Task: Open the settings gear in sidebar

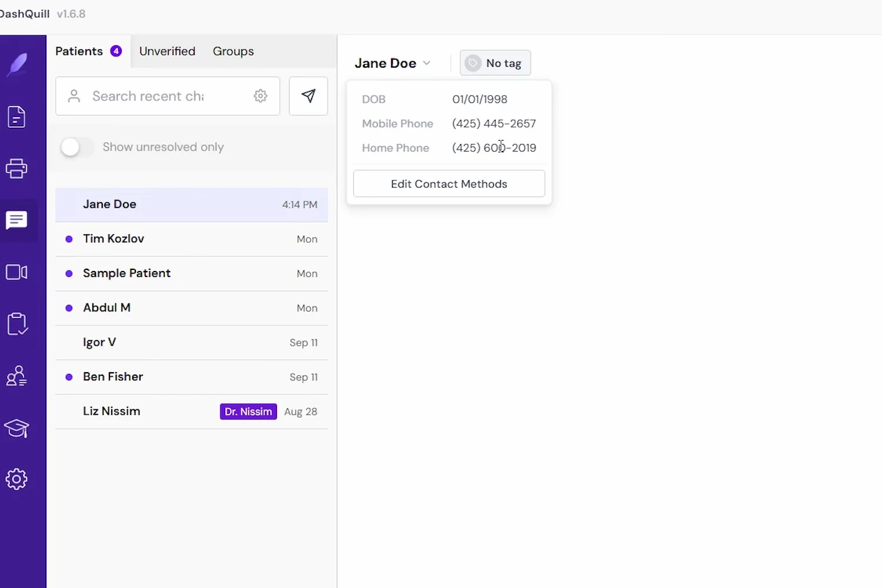Action: coord(16,479)
